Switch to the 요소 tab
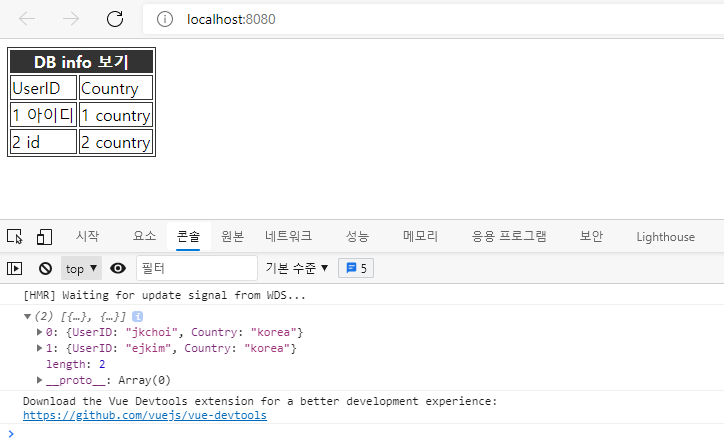The image size is (724, 448). (145, 236)
